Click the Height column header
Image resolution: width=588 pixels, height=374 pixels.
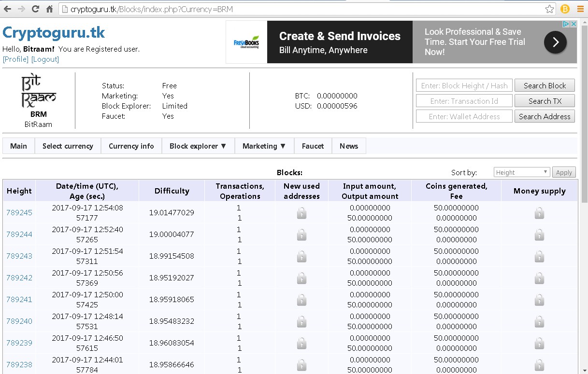pos(19,191)
